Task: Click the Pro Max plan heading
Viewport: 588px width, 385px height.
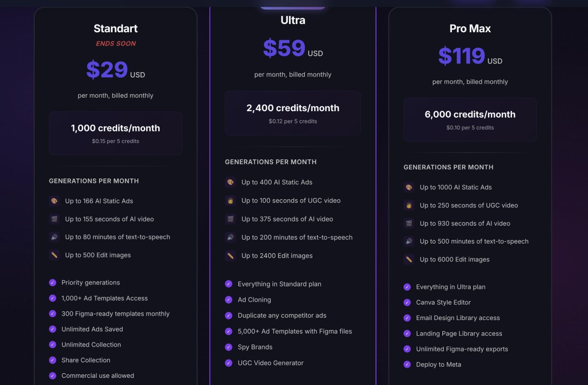Action: (470, 28)
